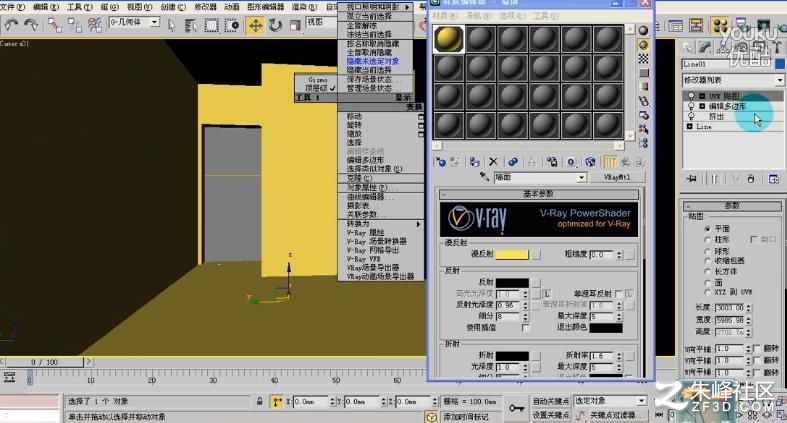Open the G-几何体 selection filter dropdown
This screenshot has height=423, width=787.
click(155, 22)
